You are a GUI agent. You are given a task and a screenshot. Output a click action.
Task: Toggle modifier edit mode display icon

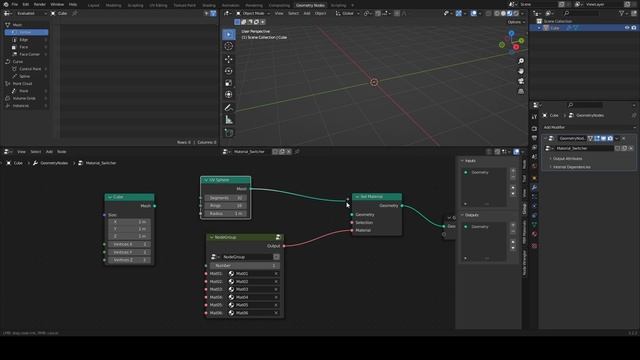597,139
